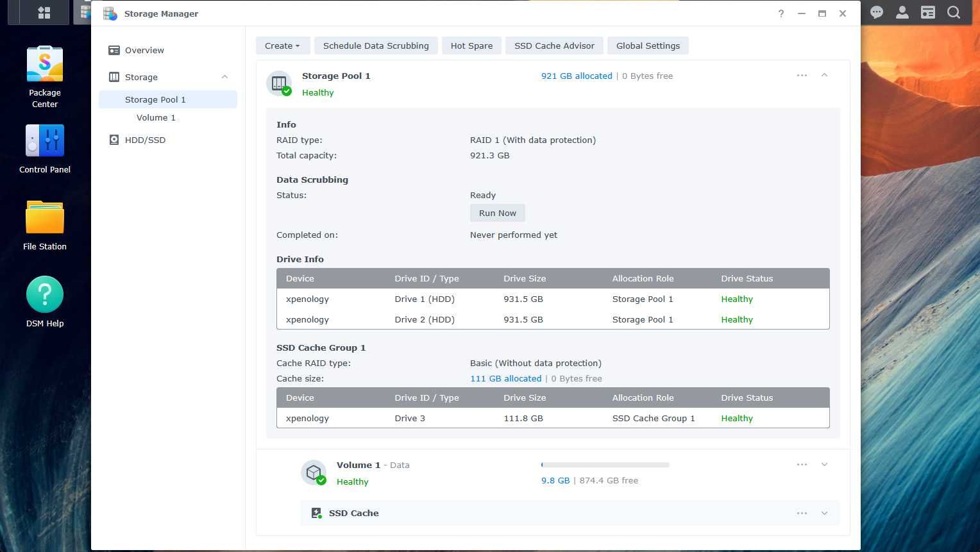The height and width of the screenshot is (552, 980).
Task: Click Run Now for data scrubbing
Action: click(497, 213)
